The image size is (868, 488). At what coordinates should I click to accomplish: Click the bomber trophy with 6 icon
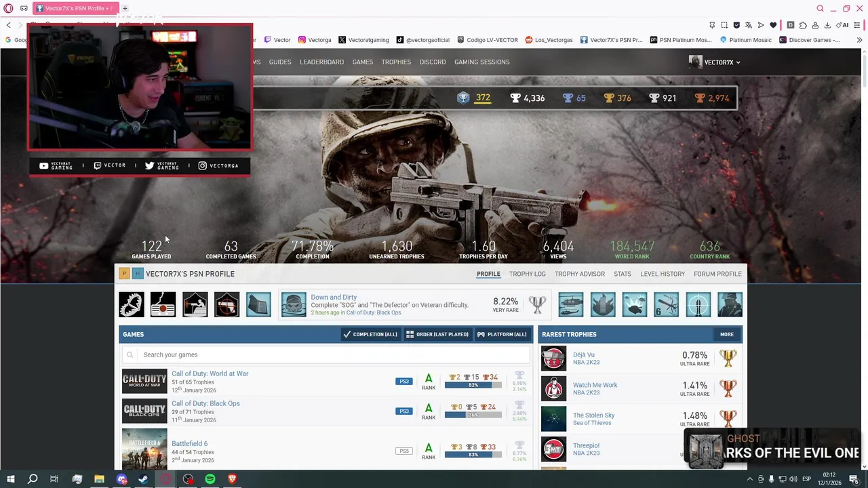pyautogui.click(x=667, y=304)
